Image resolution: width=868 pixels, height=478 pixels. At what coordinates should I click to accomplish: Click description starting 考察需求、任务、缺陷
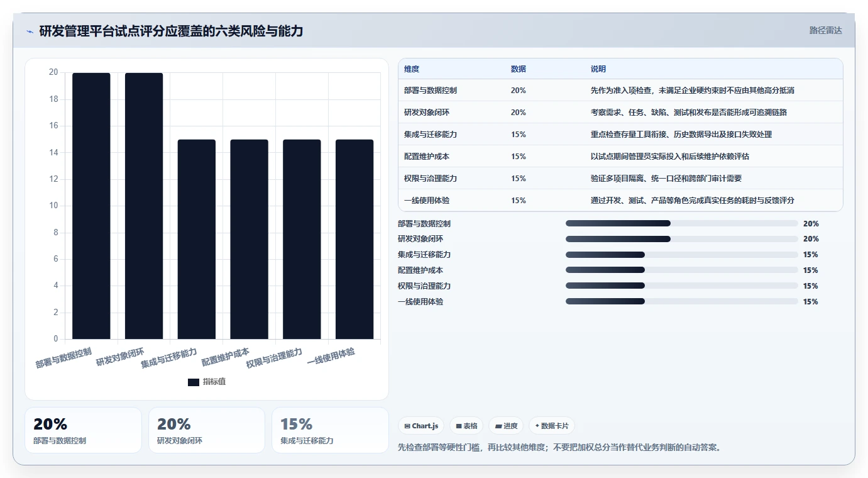pos(689,113)
